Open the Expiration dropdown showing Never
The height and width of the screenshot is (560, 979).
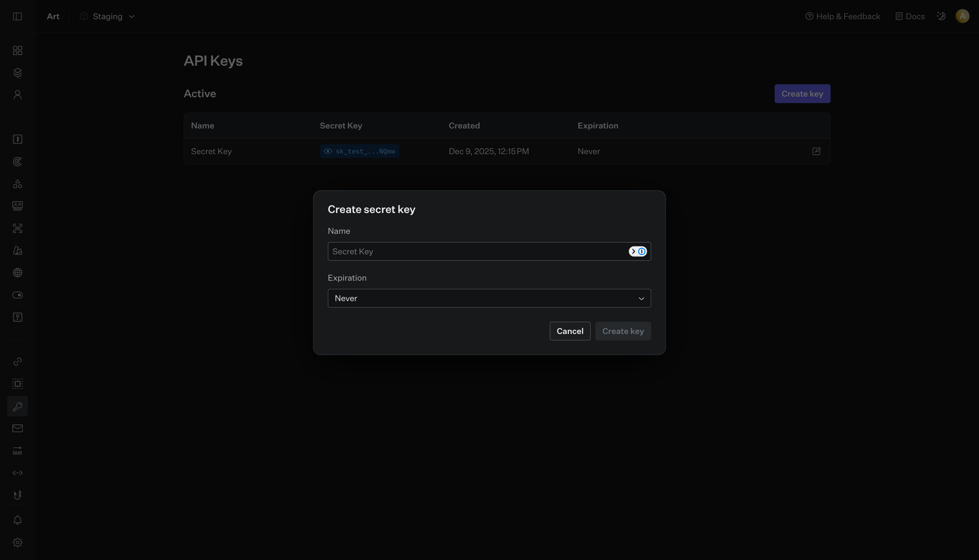pyautogui.click(x=489, y=298)
